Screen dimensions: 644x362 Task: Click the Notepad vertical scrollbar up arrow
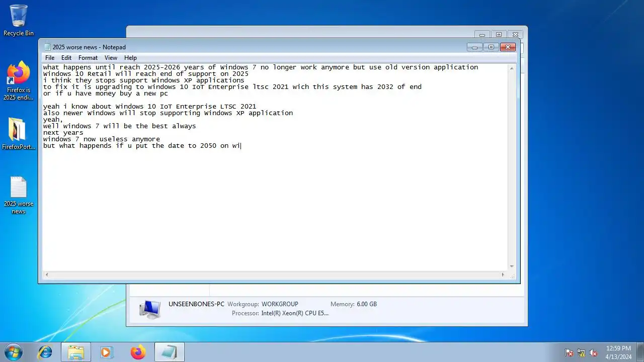click(x=512, y=68)
